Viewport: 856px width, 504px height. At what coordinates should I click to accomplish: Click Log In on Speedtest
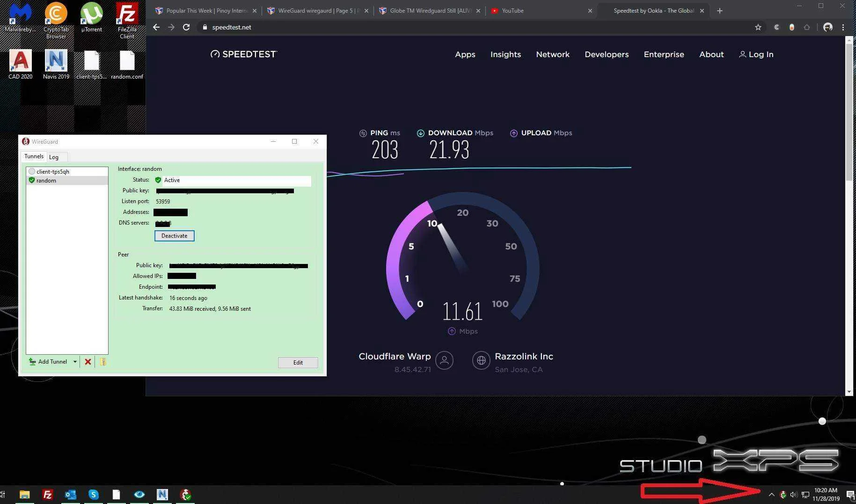point(756,54)
